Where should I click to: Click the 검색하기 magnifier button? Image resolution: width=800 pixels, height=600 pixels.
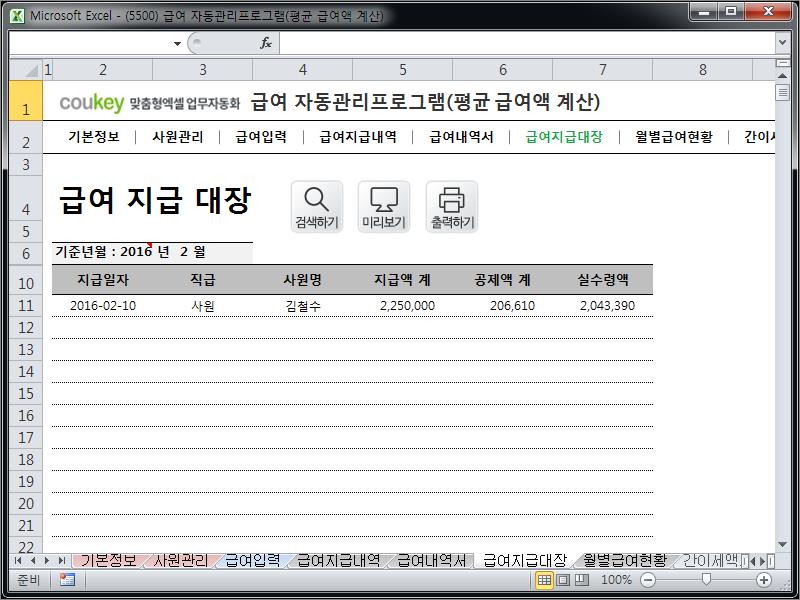pyautogui.click(x=317, y=207)
